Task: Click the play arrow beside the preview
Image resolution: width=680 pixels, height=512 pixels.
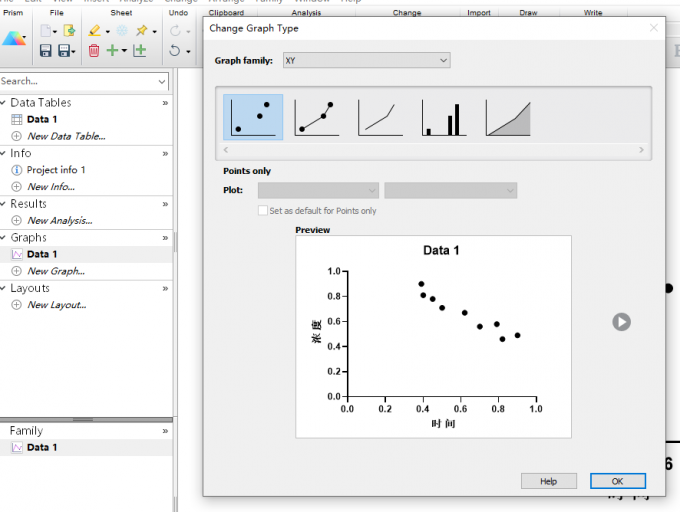Action: click(621, 322)
